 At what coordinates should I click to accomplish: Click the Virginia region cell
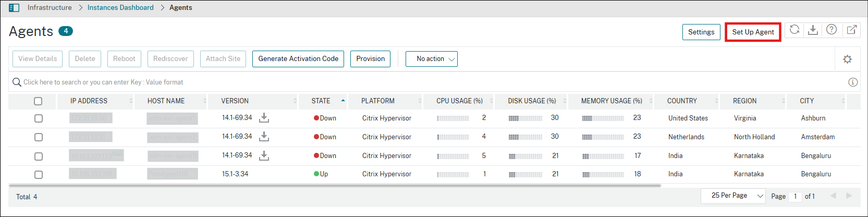coord(745,118)
